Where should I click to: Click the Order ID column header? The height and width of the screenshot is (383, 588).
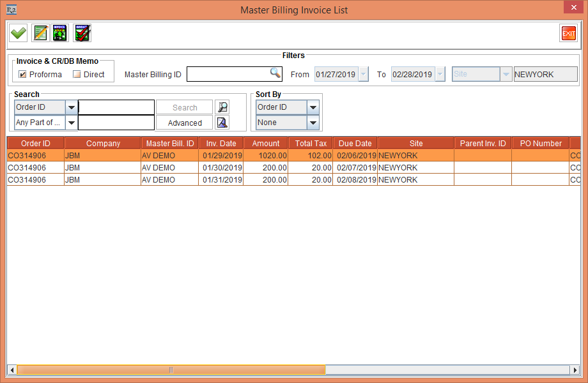pyautogui.click(x=35, y=143)
